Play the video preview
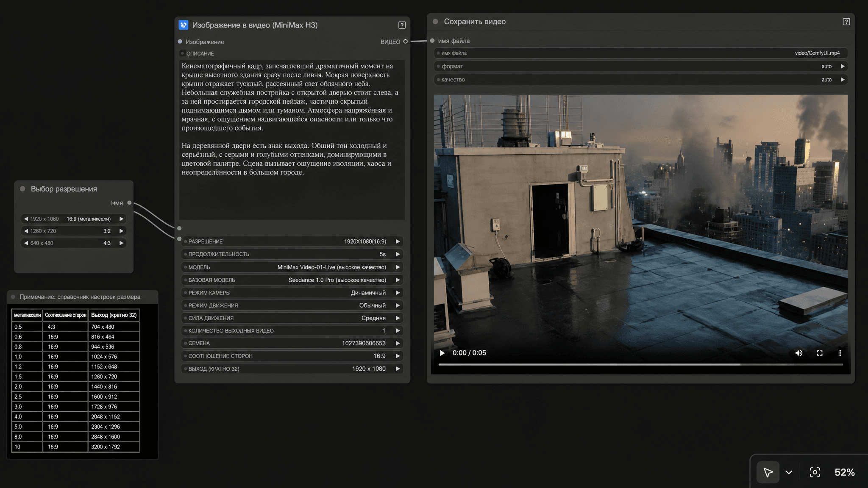Viewport: 868px width, 488px height. pyautogui.click(x=442, y=353)
